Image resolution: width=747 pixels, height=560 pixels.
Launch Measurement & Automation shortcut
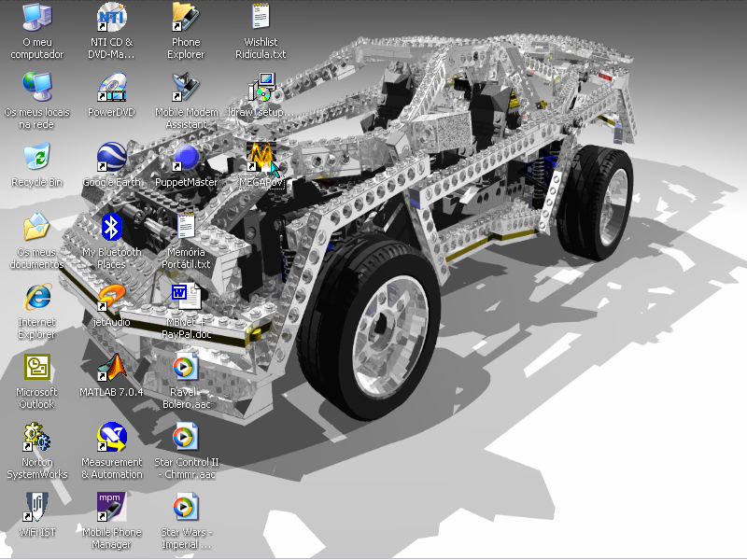coord(111,438)
